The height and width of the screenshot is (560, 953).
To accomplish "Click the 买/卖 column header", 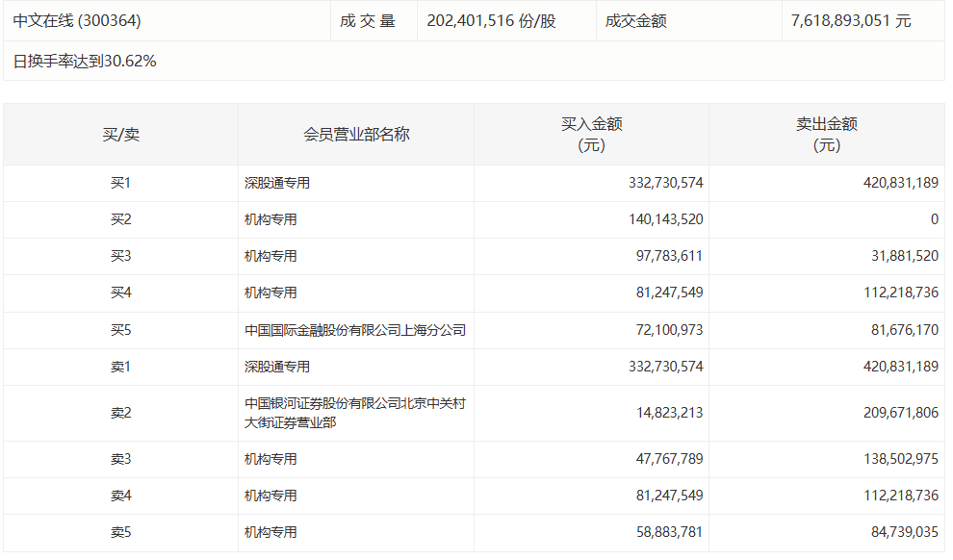I will point(120,135).
